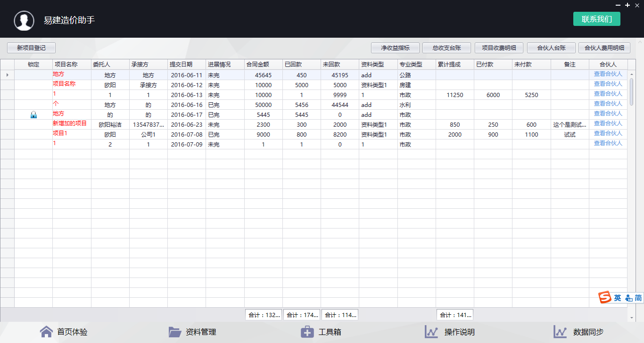Click the 新项目登记 button

pos(32,48)
